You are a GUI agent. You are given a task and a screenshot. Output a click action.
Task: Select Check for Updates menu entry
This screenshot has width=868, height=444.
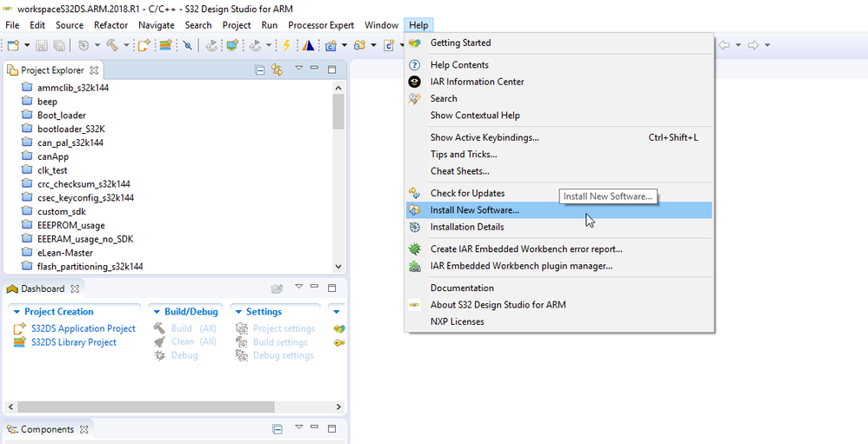tap(558, 193)
